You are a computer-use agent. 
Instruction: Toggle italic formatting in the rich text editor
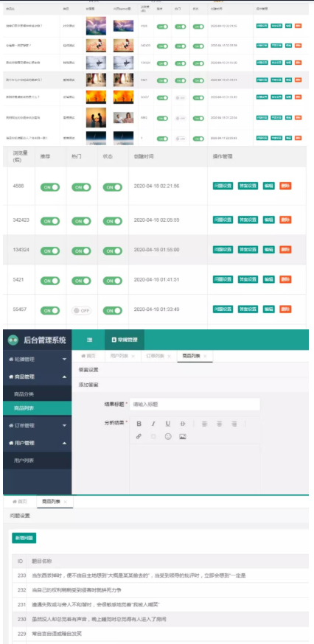[x=153, y=424]
